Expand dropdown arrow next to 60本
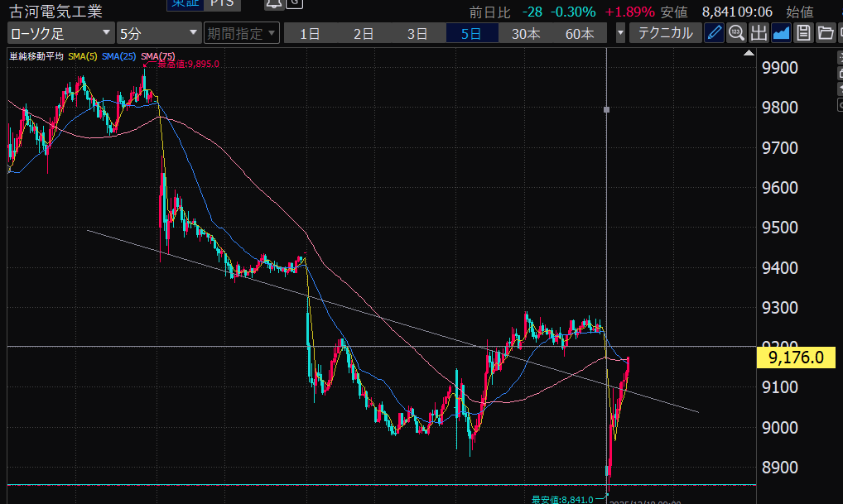Viewport: 843px width, 504px height. (x=621, y=34)
